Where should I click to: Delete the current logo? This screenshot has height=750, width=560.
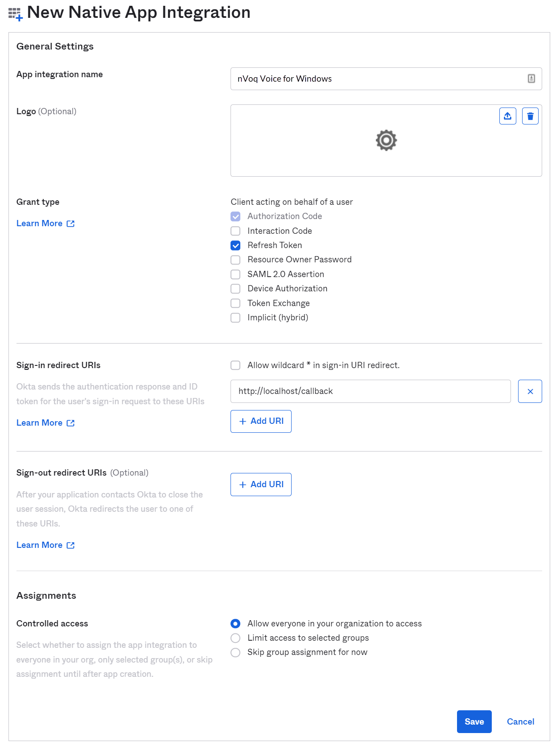(x=530, y=116)
